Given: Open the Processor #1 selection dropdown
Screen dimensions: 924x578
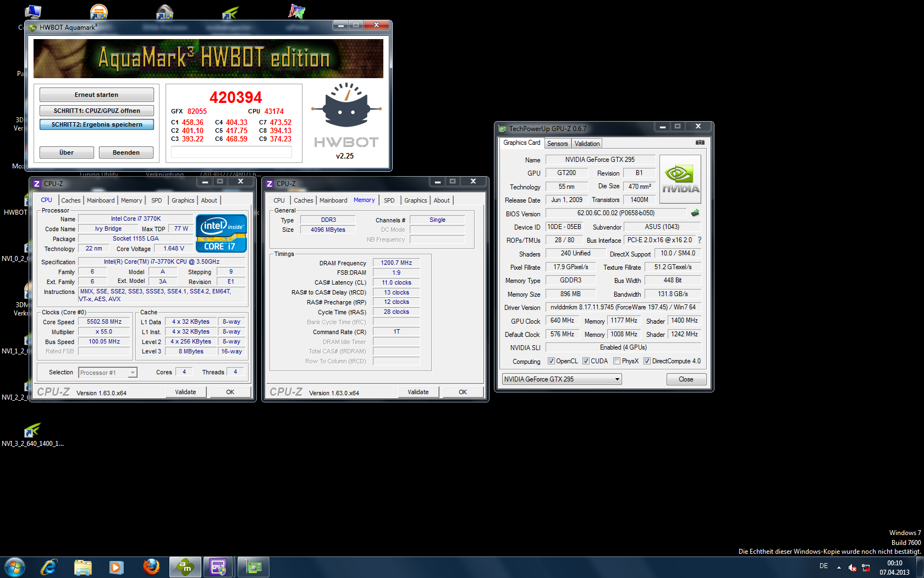Looking at the screenshot, I should (x=108, y=373).
